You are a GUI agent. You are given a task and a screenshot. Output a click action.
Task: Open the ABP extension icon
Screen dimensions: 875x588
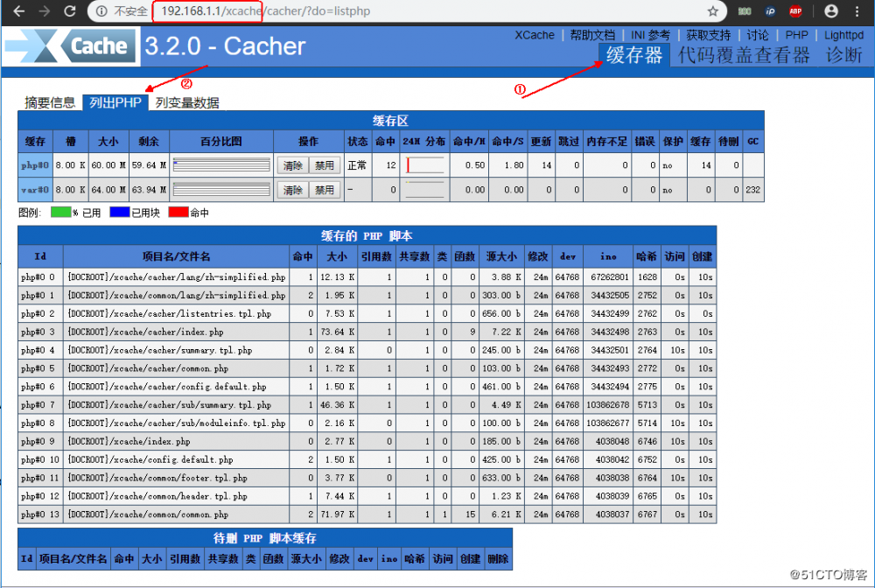click(795, 11)
